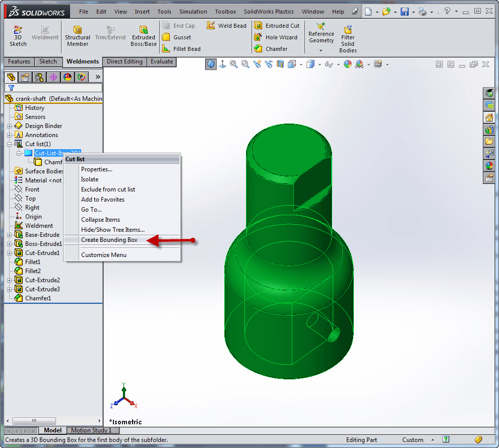Start a 3D Sketch
The width and height of the screenshot is (499, 448).
(18, 36)
